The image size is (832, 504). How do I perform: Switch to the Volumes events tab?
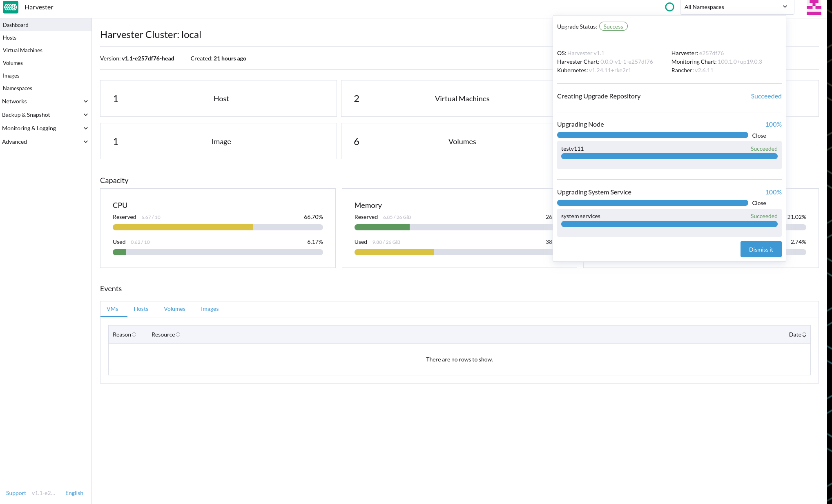(174, 309)
